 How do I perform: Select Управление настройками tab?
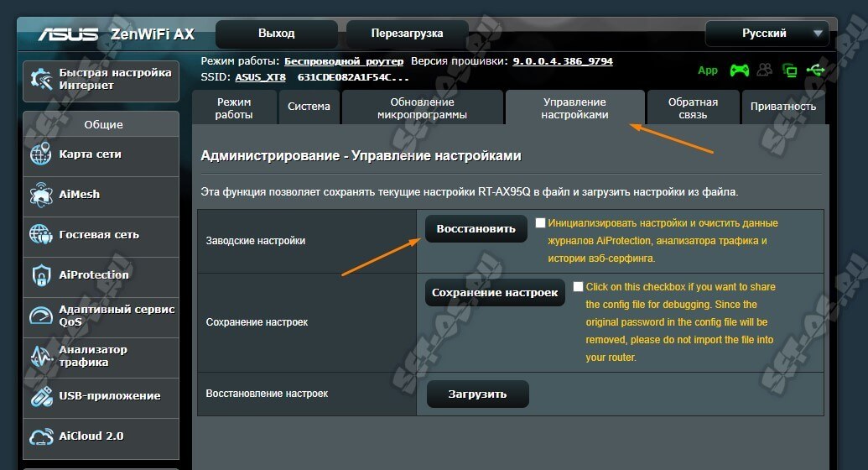(574, 108)
